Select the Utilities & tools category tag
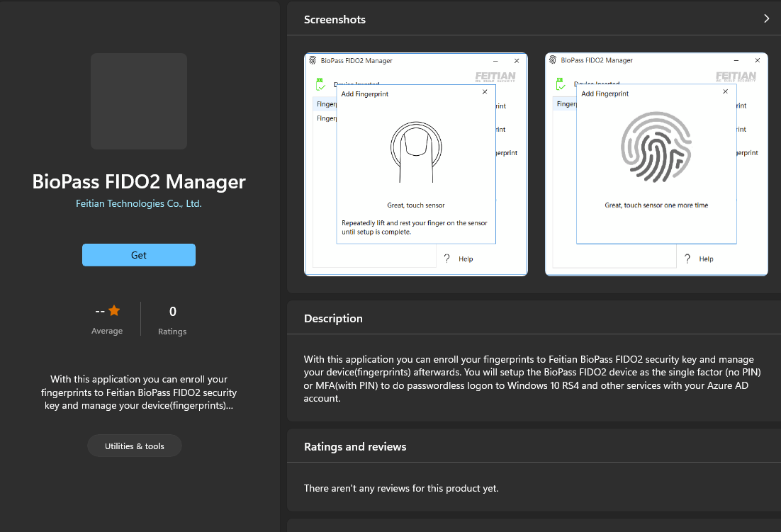The height and width of the screenshot is (532, 781). coord(135,446)
